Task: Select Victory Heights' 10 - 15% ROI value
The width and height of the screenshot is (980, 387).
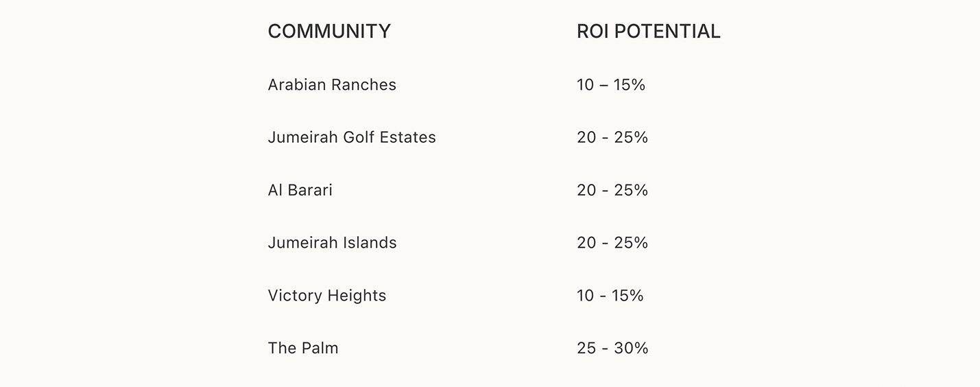Action: coord(610,296)
